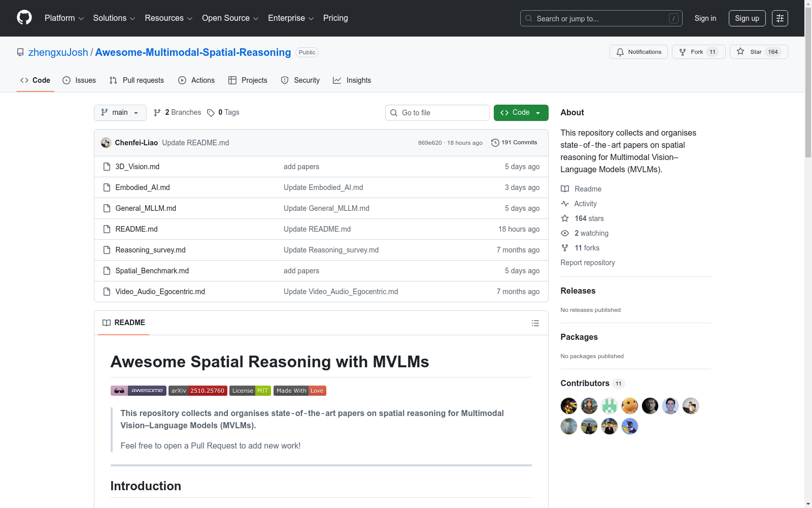Image resolution: width=812 pixels, height=508 pixels.
Task: Open the Insights tab
Action: coord(352,80)
